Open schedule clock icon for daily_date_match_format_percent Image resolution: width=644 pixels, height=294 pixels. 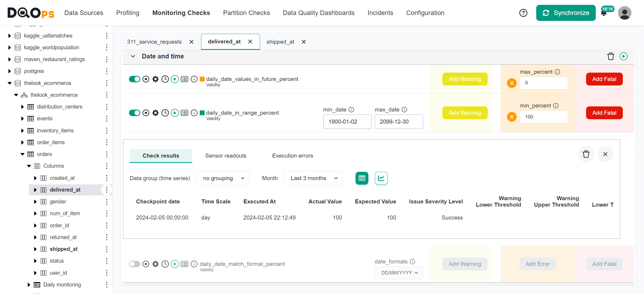165,264
